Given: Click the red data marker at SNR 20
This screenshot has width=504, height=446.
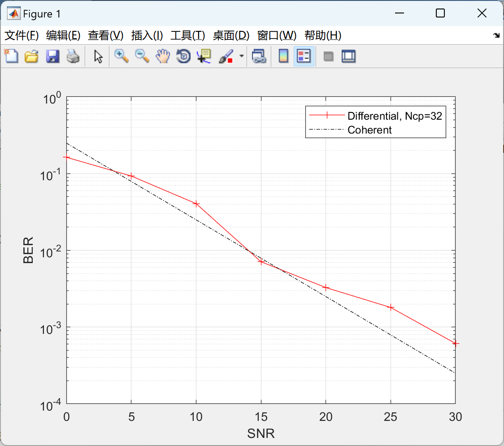Looking at the screenshot, I should 326,288.
